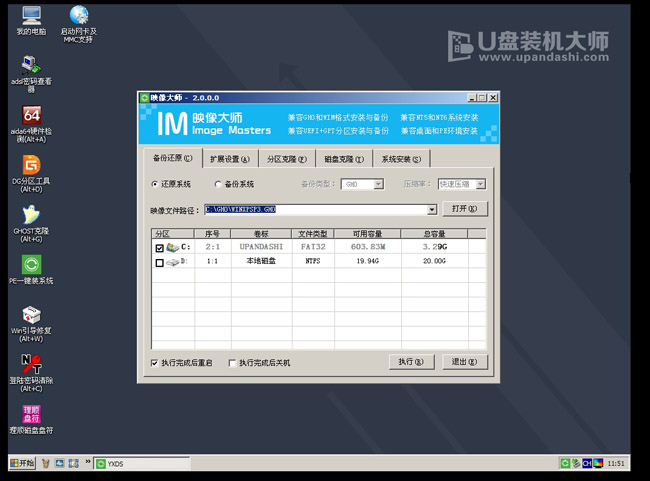
Task: Click the 映像大师 title bar icon
Action: tap(144, 98)
